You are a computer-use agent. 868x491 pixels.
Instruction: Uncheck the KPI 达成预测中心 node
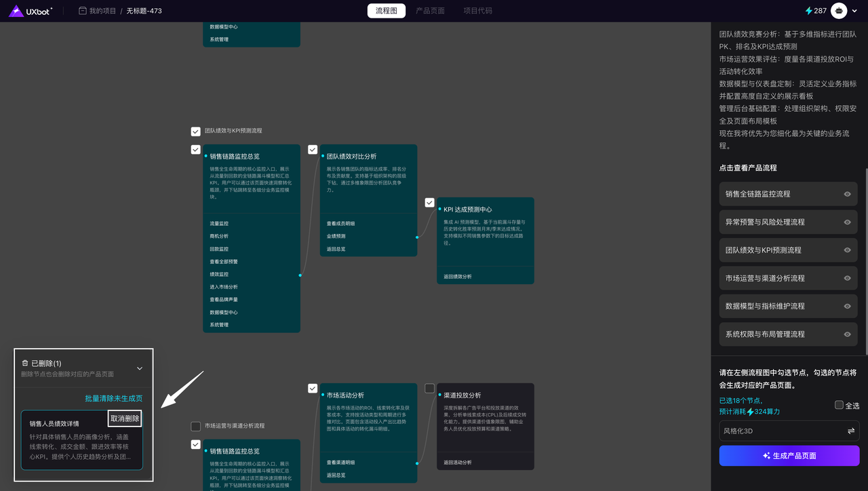coord(429,203)
